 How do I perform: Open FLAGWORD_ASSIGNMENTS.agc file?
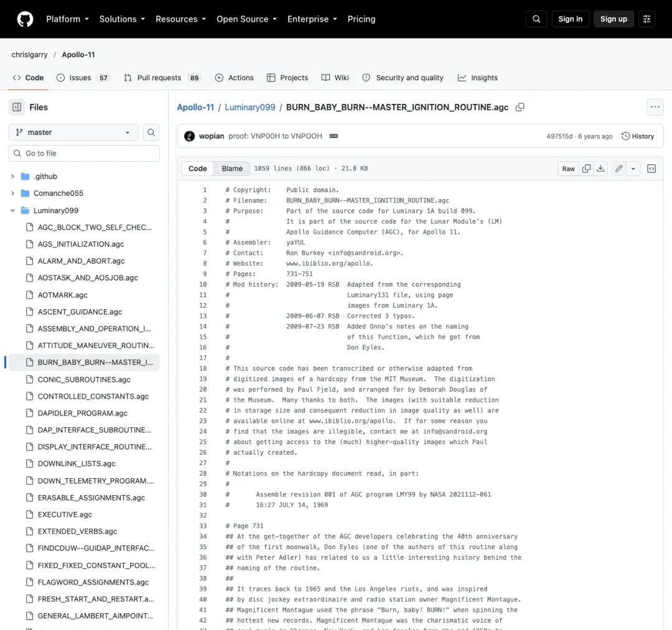tap(93, 582)
